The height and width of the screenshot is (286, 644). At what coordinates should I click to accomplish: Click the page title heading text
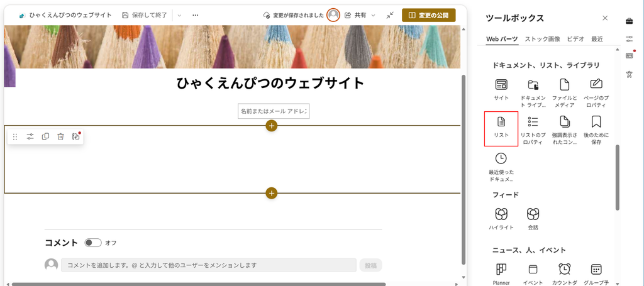(x=270, y=83)
